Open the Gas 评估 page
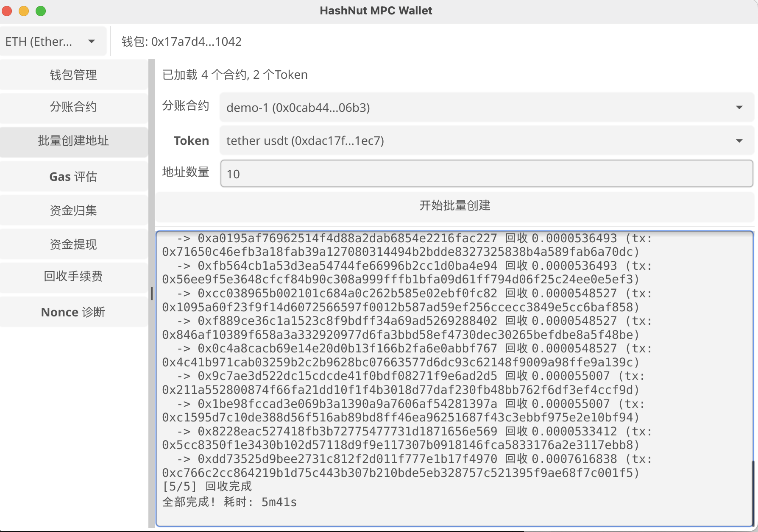 coord(74,176)
